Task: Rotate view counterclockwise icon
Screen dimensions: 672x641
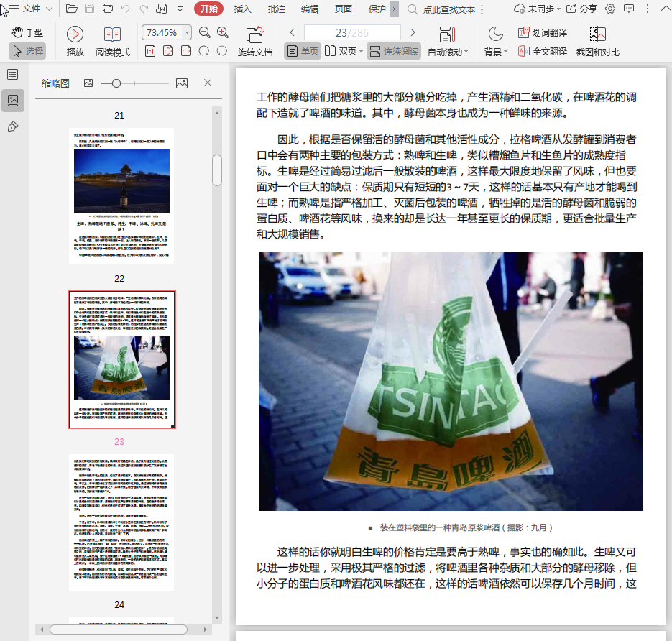Action: pos(222,52)
